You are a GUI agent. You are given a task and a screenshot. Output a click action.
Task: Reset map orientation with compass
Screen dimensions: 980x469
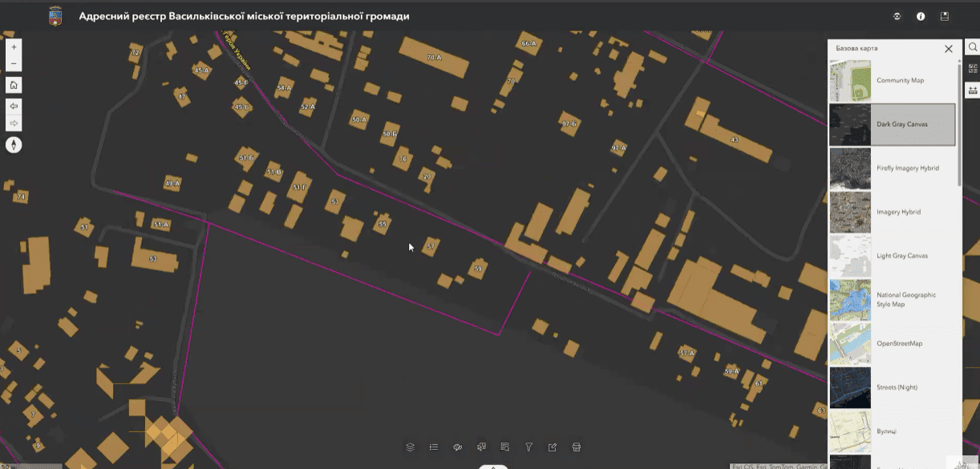[x=14, y=145]
